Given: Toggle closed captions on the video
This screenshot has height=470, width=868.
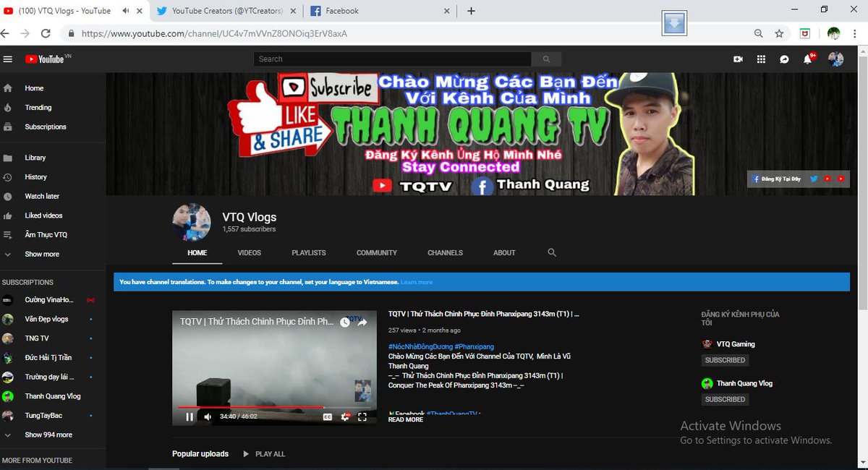Looking at the screenshot, I should (x=327, y=416).
